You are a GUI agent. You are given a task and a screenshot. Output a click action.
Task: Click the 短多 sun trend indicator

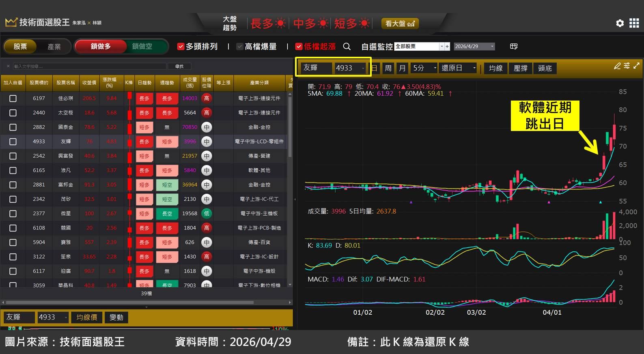pyautogui.click(x=352, y=24)
